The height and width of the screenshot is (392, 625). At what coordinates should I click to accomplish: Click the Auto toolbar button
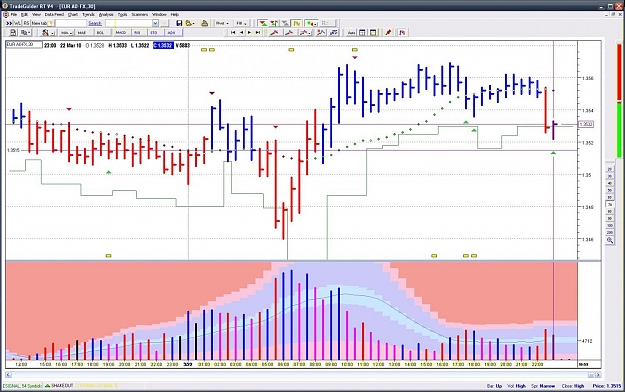351,32
